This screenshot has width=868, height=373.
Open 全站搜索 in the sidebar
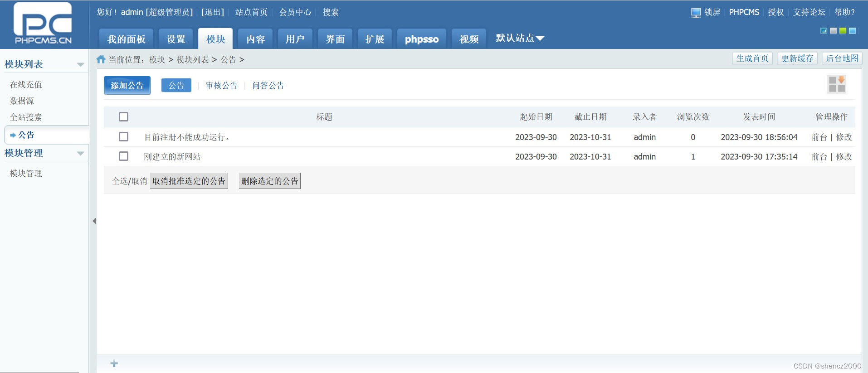click(26, 117)
